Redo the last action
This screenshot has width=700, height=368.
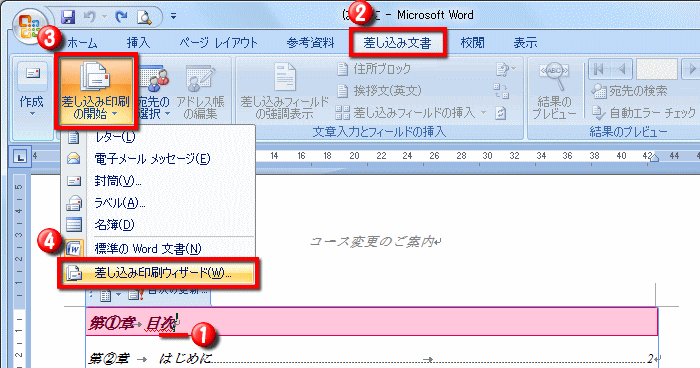[121, 17]
